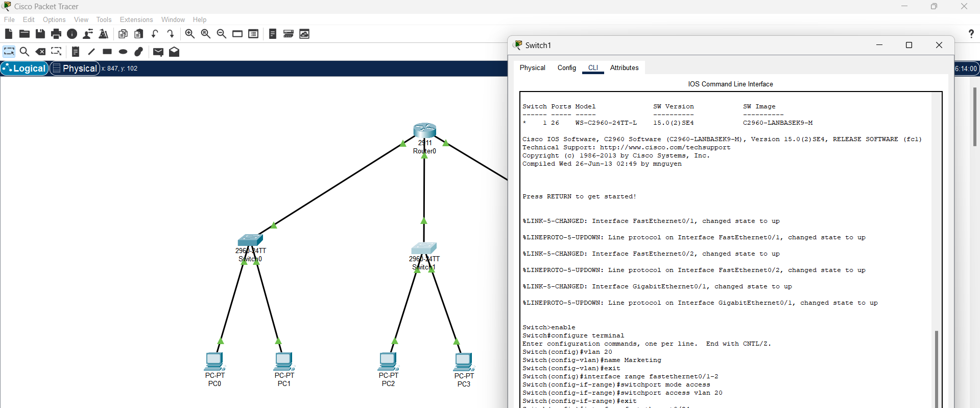Activate the Resize Shape tool
The width and height of the screenshot is (980, 408).
click(56, 52)
